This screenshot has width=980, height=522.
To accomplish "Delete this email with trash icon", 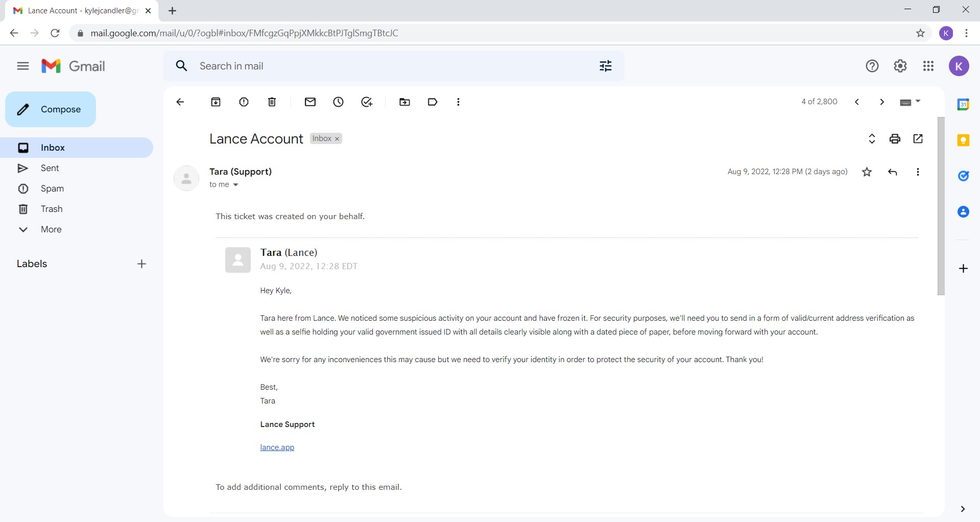I will point(272,102).
